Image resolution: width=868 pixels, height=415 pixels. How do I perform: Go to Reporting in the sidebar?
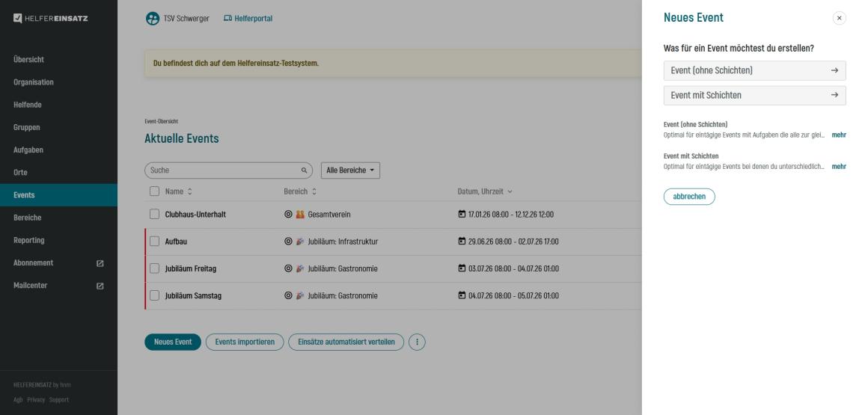click(x=28, y=240)
